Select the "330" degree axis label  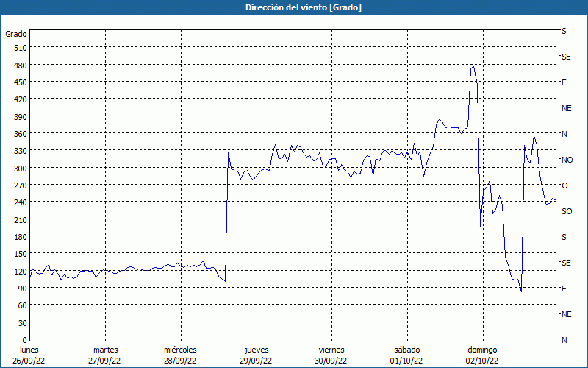(x=21, y=151)
